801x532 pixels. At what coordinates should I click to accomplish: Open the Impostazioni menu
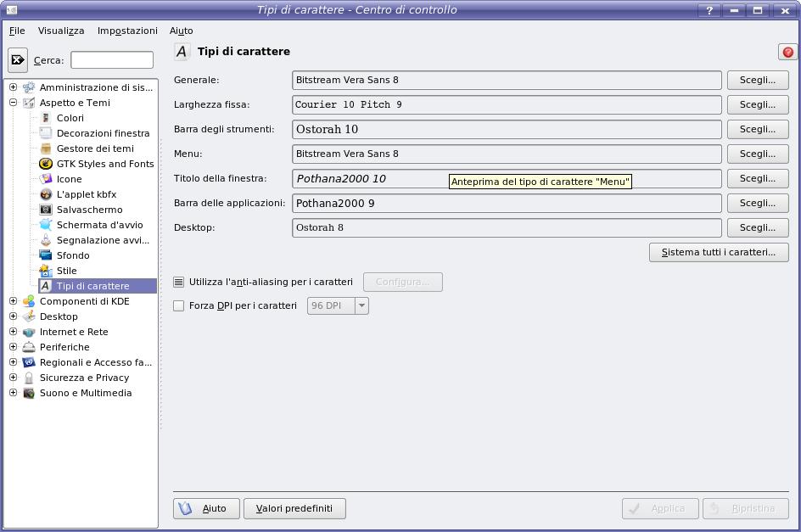point(127,31)
